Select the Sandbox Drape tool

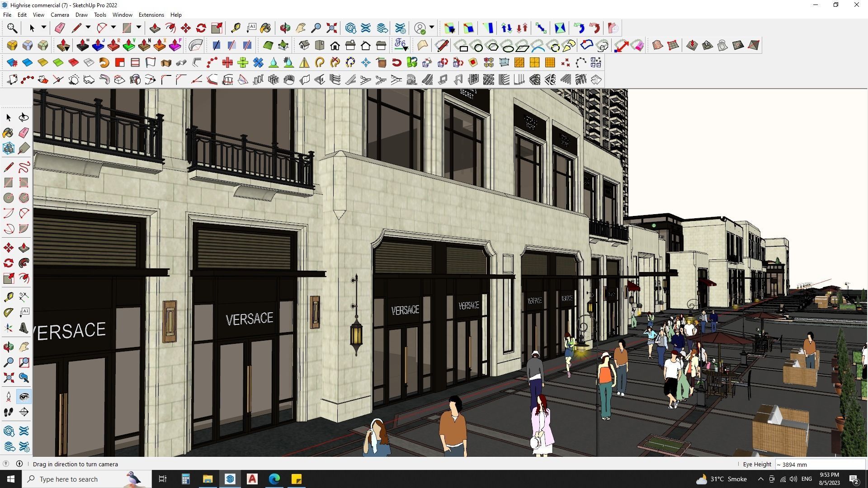pyautogui.click(x=723, y=45)
